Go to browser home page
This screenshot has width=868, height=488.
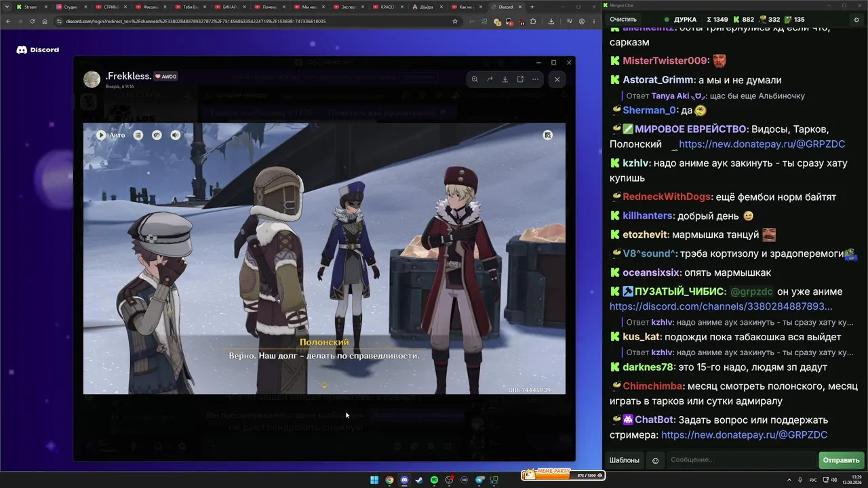(45, 21)
